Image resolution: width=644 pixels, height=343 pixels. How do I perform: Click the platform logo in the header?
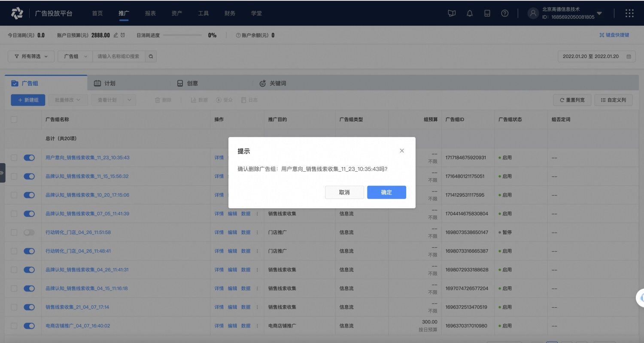point(17,13)
